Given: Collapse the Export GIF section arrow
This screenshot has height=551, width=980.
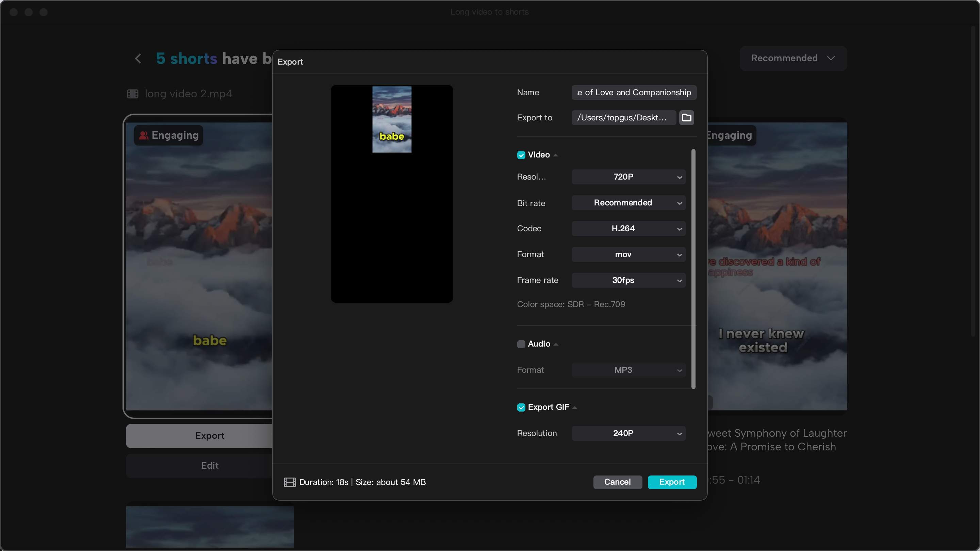Looking at the screenshot, I should click(575, 408).
